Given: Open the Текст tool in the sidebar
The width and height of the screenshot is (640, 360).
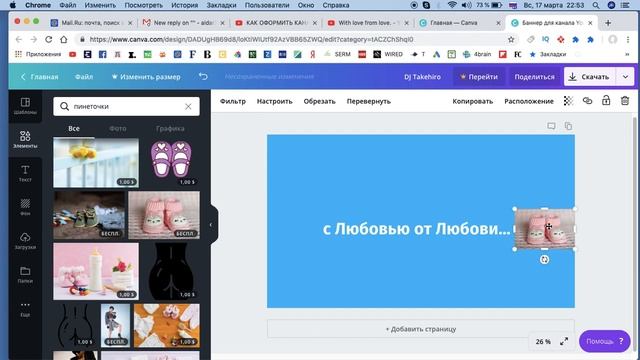Looking at the screenshot, I should [25, 173].
